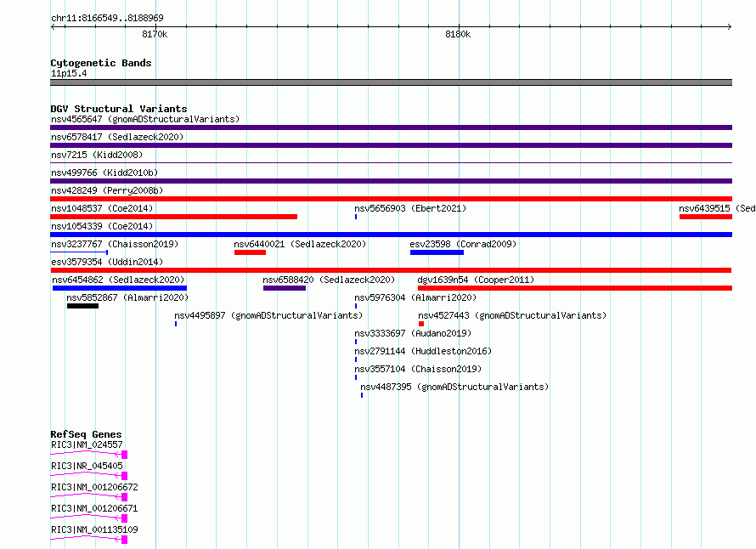Click RIC3|NM_001135109 gene label
Viewport: 756px width, 549px height.
point(94,529)
